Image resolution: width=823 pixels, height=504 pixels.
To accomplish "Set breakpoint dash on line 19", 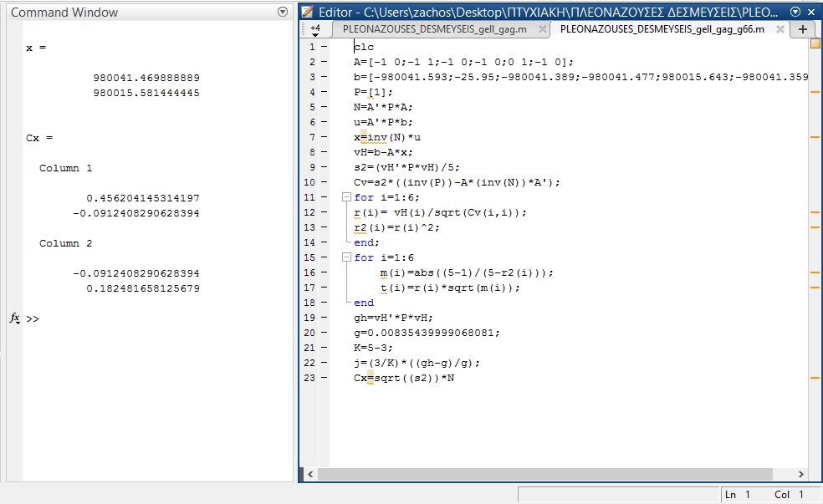I will 324,318.
